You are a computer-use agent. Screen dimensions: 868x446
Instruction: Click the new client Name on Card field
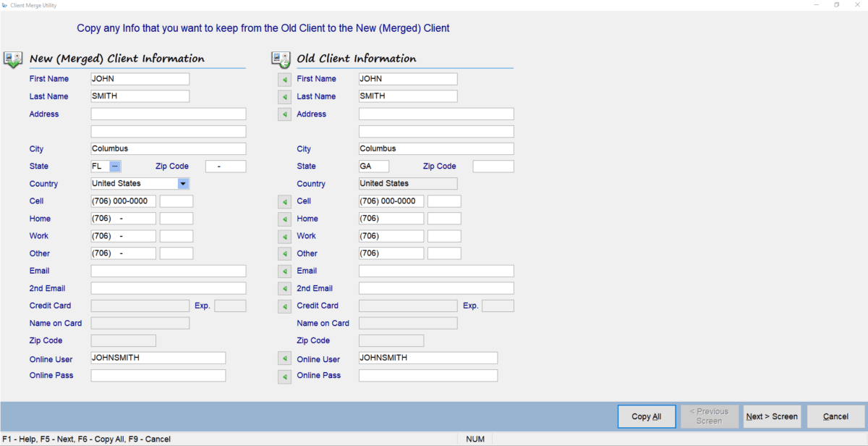(x=140, y=323)
